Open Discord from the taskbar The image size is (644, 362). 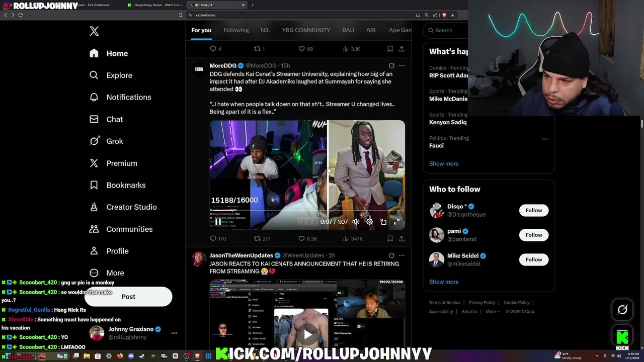click(131, 356)
